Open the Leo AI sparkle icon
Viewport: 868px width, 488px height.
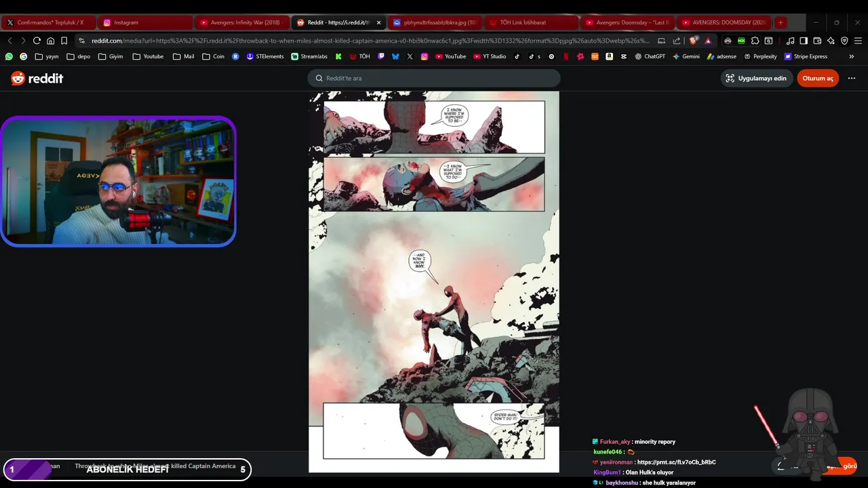[831, 41]
